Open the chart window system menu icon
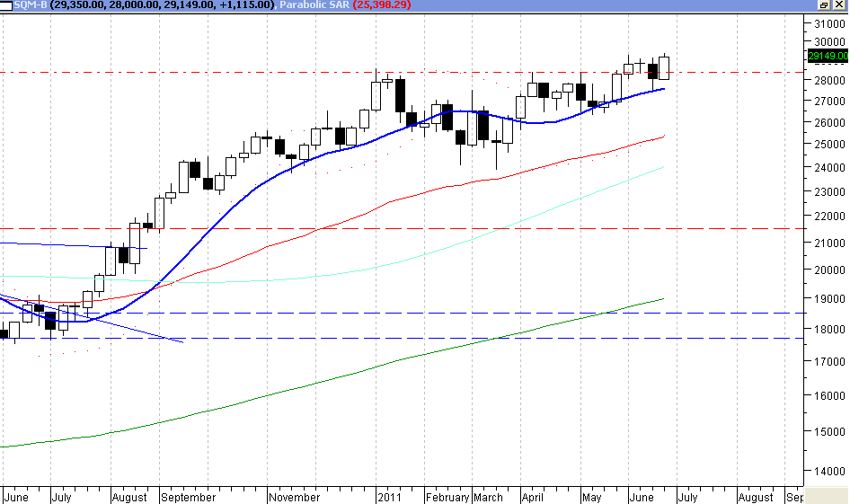850x504 pixels. point(6,5)
